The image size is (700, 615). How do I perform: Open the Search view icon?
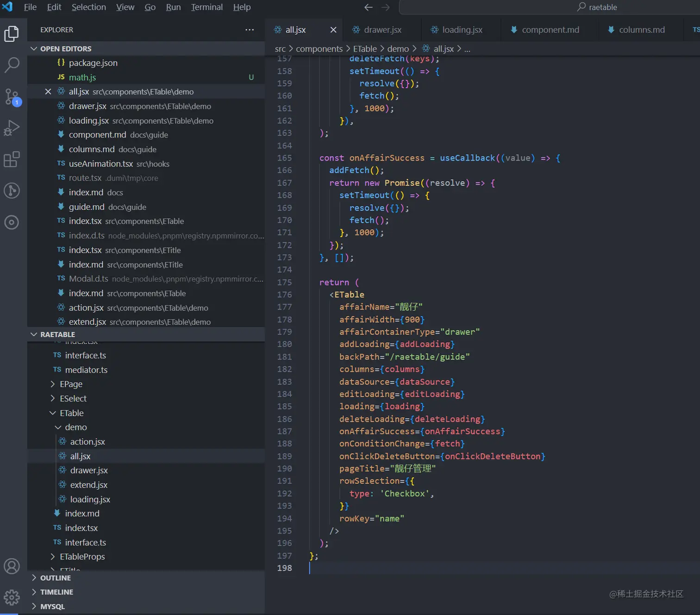(12, 65)
